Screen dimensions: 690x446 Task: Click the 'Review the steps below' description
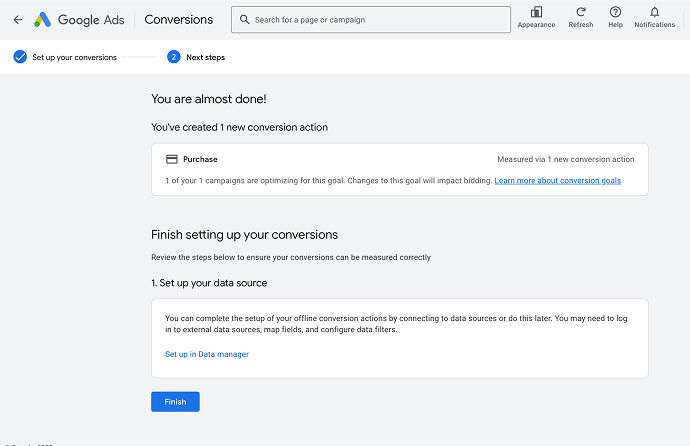click(291, 257)
